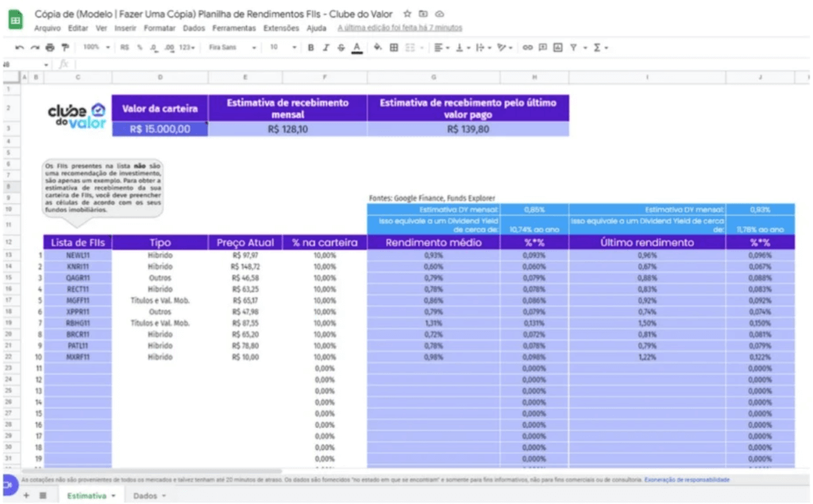Format the cell as percent
This screenshot has height=504, width=813.
pos(140,48)
